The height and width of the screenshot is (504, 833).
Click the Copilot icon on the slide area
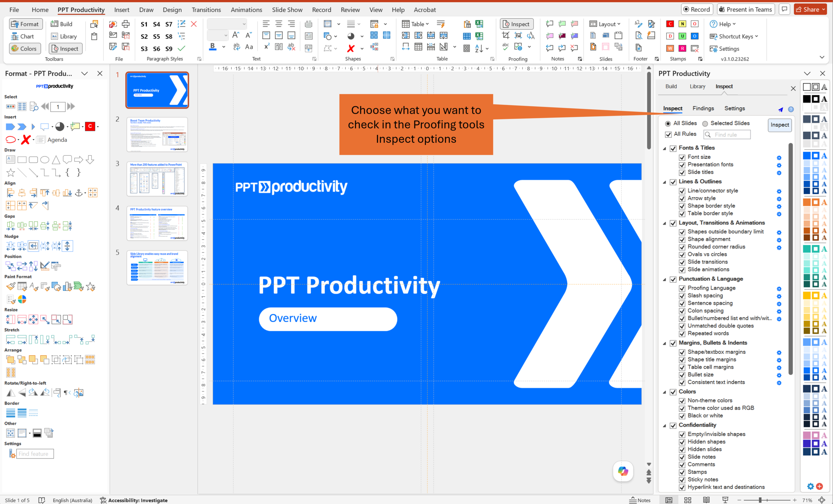point(623,471)
